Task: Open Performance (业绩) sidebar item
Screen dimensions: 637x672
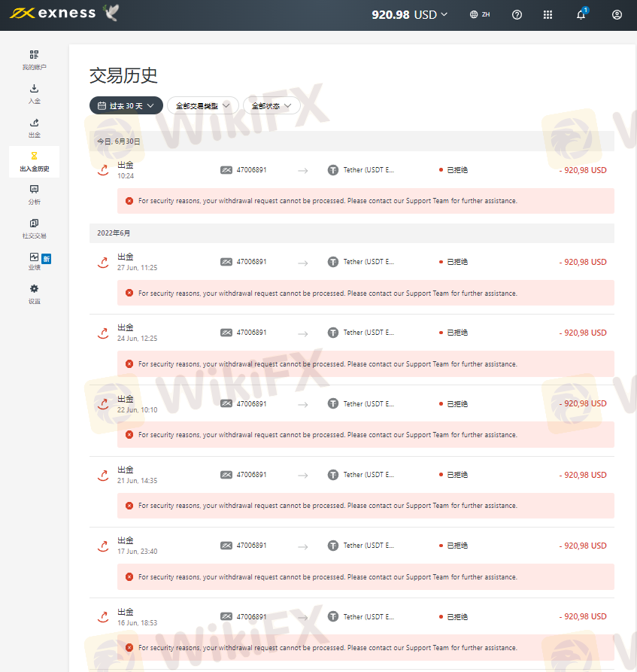Action: coord(35,261)
